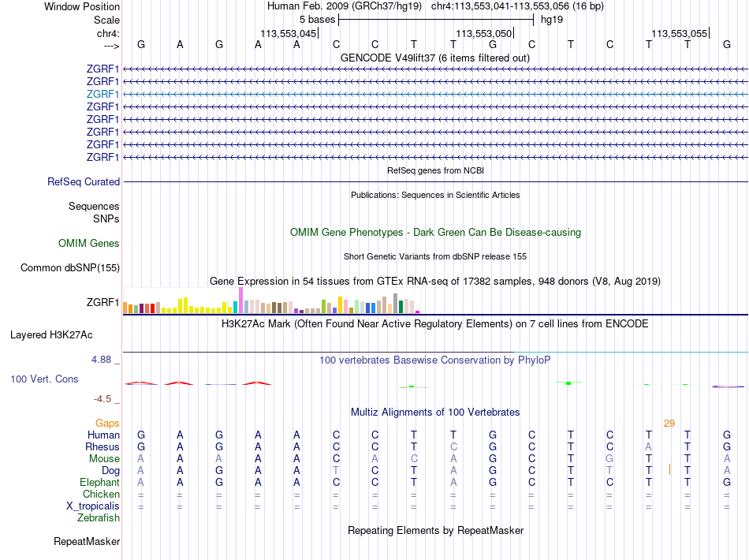Viewport: 749px width, 560px height.
Task: Open the Layered H3K27Ac track label
Action: coord(51,335)
